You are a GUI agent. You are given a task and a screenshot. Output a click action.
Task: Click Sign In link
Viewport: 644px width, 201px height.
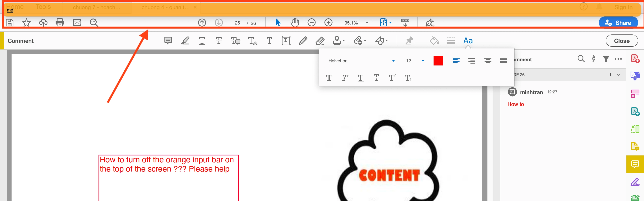[x=623, y=7]
